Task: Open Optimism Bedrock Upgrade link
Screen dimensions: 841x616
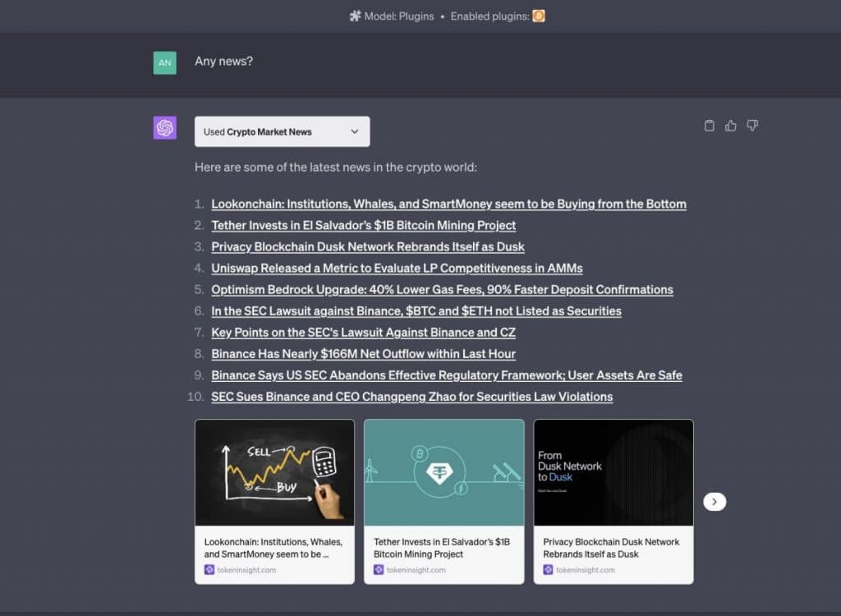Action: coord(442,290)
